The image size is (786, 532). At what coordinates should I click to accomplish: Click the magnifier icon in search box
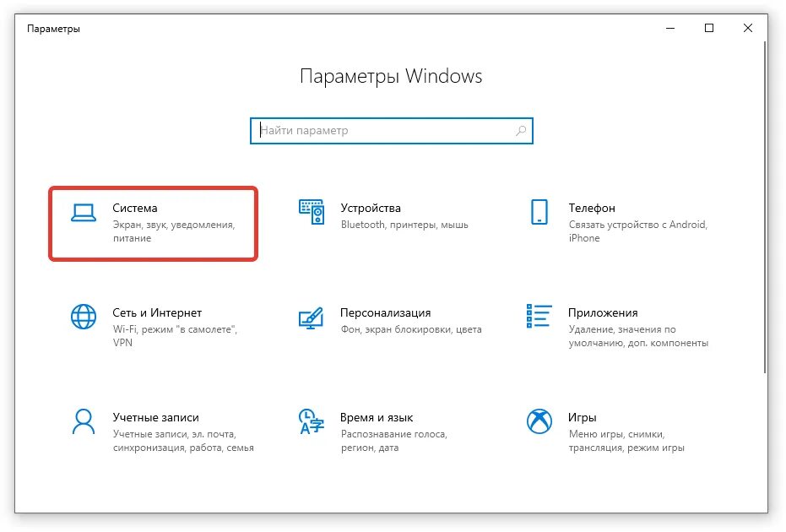[521, 131]
